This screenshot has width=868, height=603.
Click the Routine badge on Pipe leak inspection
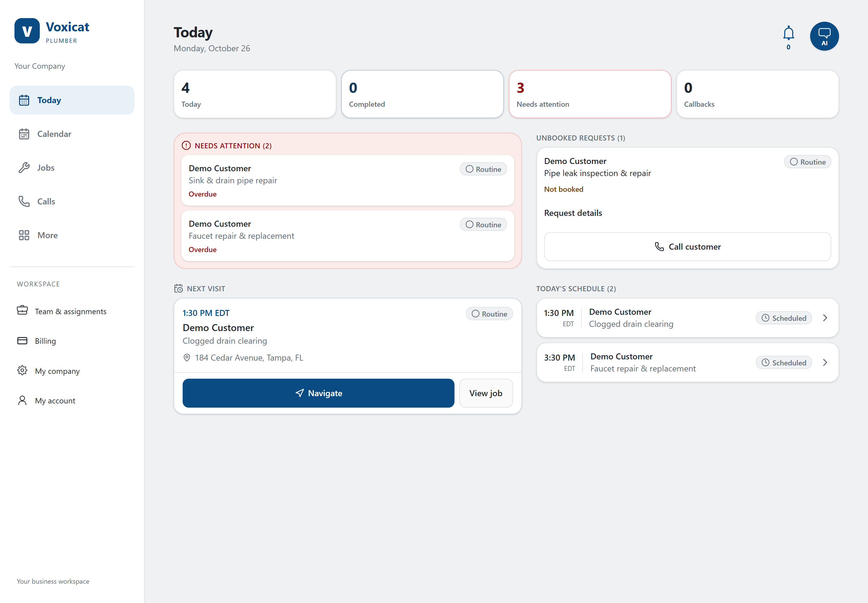[807, 162]
